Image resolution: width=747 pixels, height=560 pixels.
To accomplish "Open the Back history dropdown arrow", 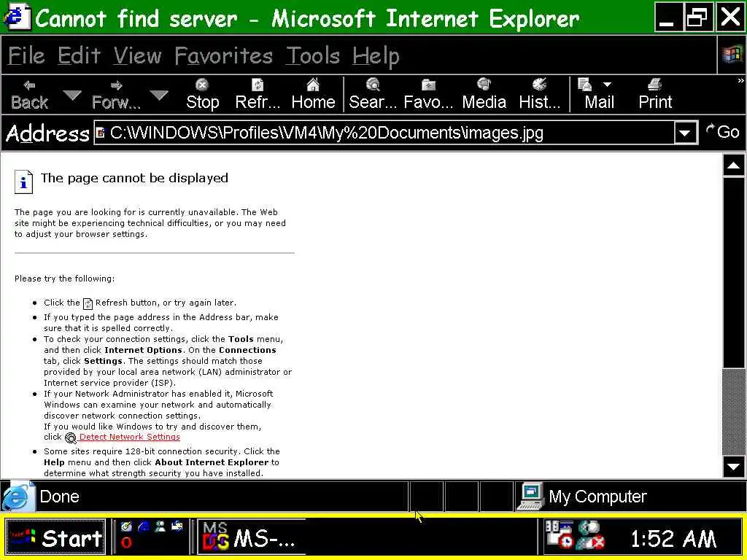I will pyautogui.click(x=72, y=95).
